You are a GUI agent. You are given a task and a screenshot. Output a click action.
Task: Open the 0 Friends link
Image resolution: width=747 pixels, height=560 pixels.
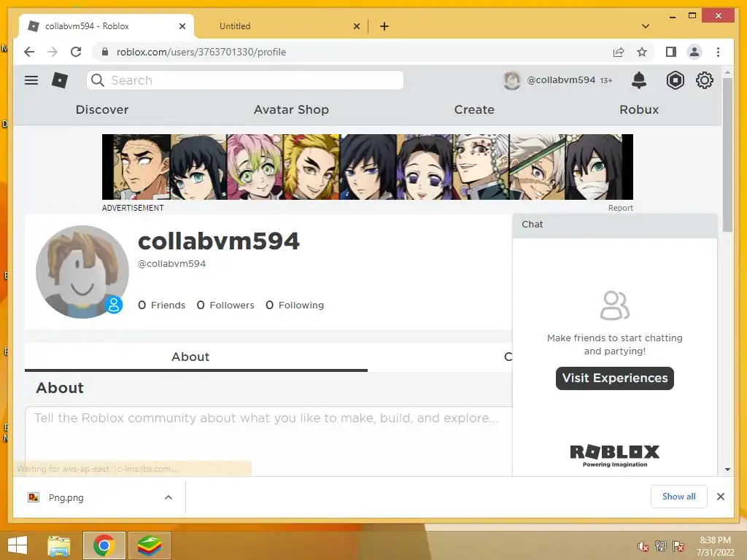[x=161, y=305]
